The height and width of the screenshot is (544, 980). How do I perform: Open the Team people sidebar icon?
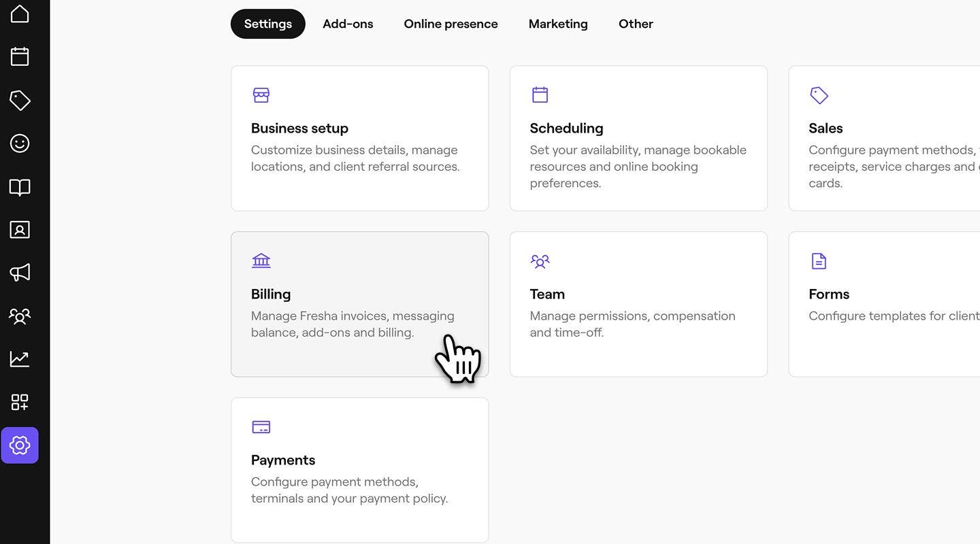tap(20, 316)
